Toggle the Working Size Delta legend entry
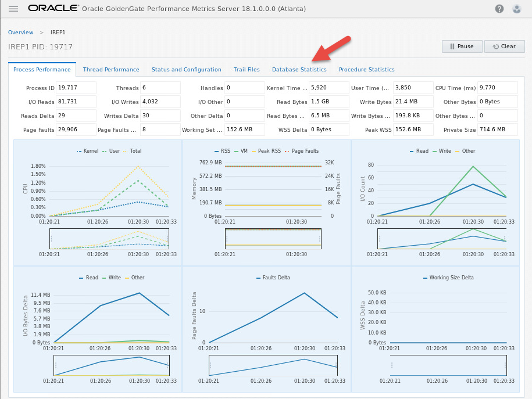This screenshot has width=532, height=399. point(448,277)
